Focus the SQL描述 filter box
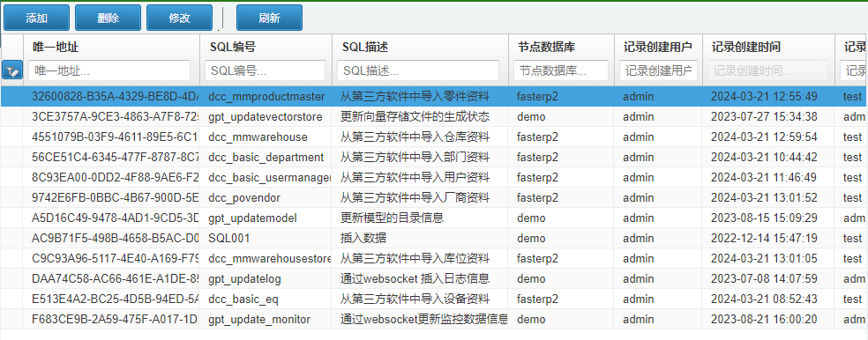 point(418,70)
